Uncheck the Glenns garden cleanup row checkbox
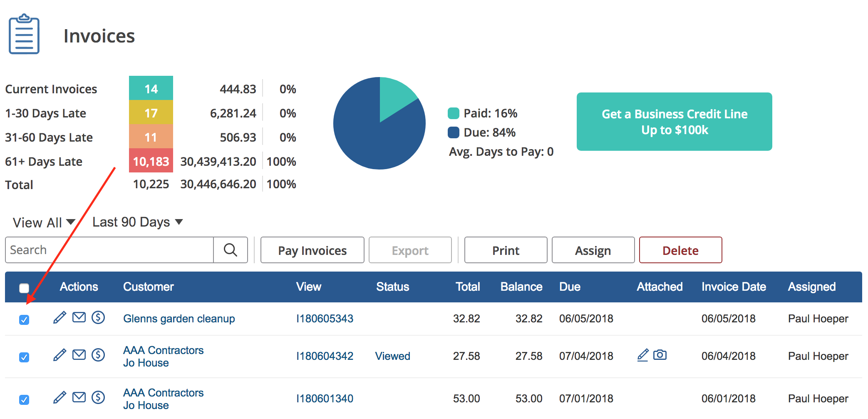The image size is (868, 419). (24, 320)
